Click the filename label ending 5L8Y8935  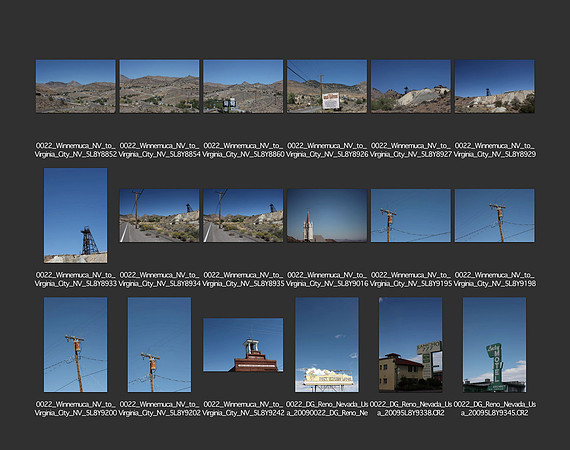click(x=243, y=279)
